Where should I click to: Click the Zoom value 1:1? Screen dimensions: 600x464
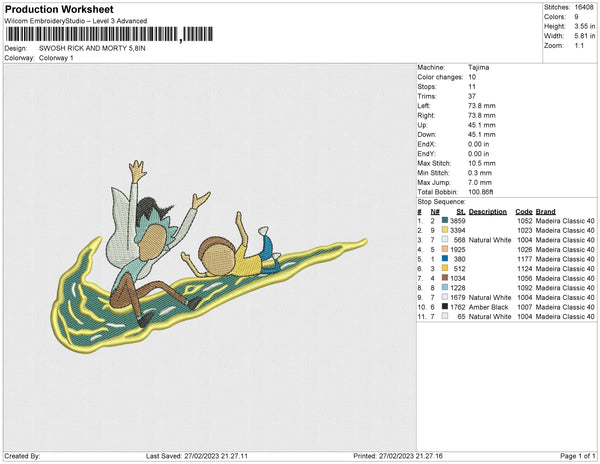579,46
